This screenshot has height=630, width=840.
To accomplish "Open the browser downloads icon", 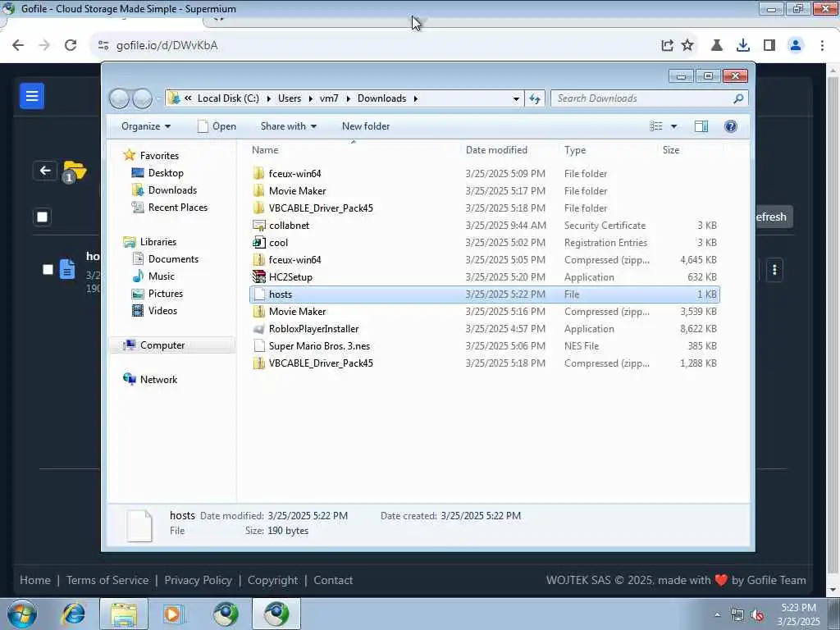I will [743, 46].
